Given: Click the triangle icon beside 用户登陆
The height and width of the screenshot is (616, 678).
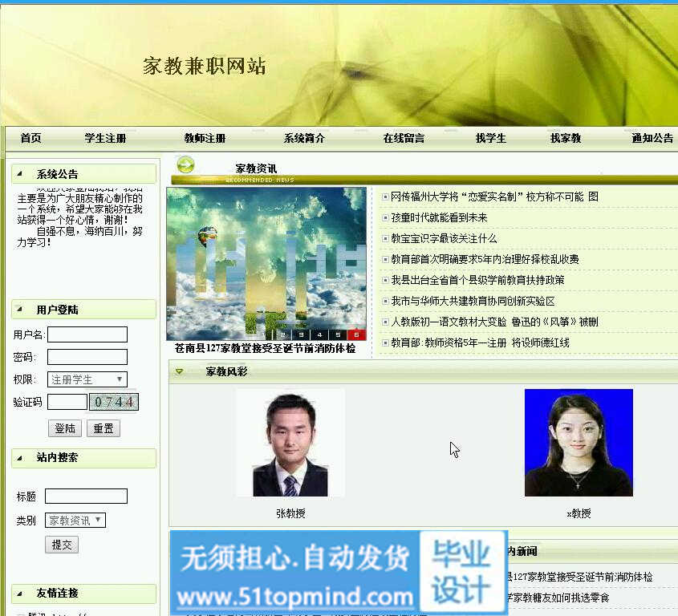Looking at the screenshot, I should coord(19,309).
